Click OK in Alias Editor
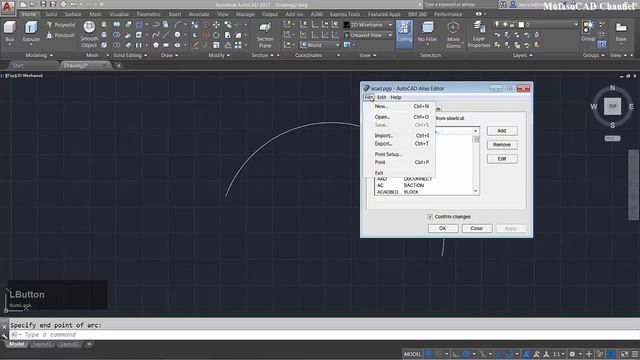The width and height of the screenshot is (640, 360). (442, 228)
